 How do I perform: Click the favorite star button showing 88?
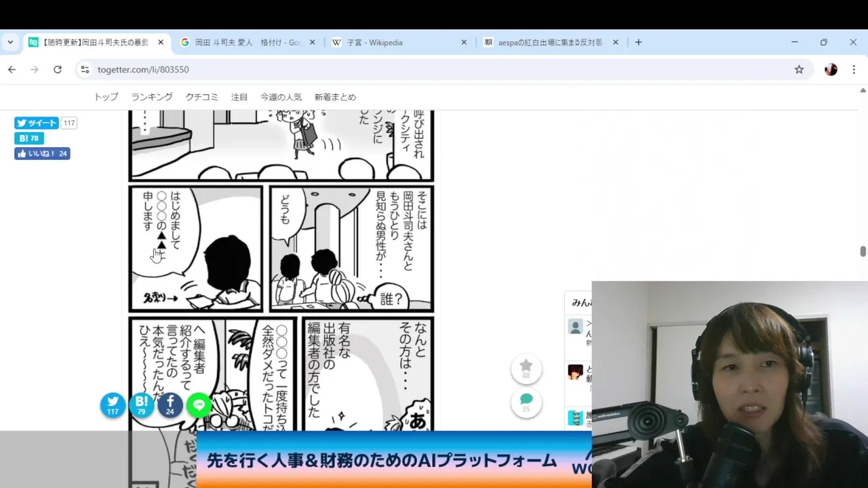pyautogui.click(x=526, y=369)
